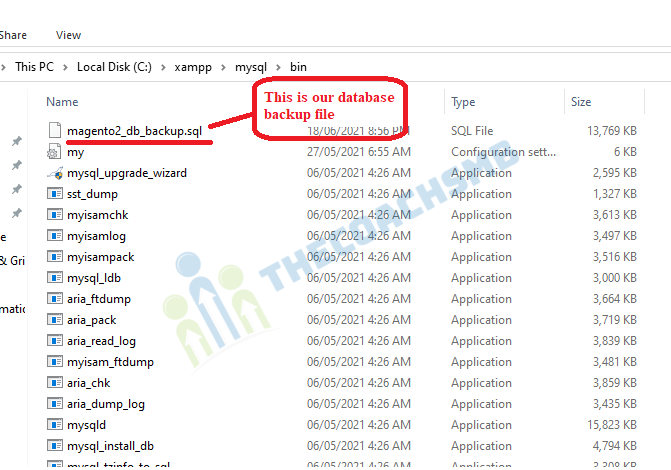Select myisamlog file name
671x470 pixels.
(96, 236)
